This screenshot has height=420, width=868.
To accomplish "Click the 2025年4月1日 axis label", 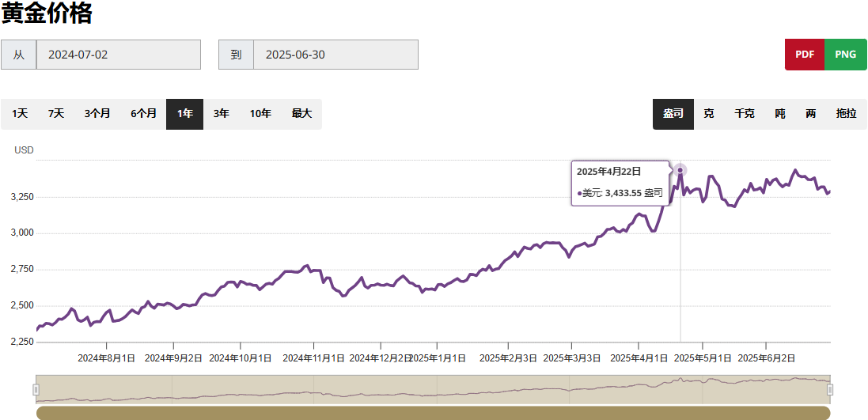I will pyautogui.click(x=639, y=358).
